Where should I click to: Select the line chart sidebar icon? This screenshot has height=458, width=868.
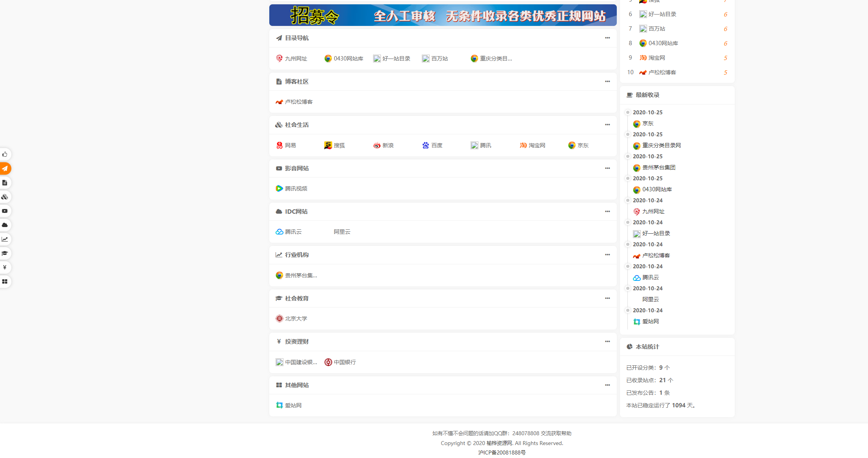[x=5, y=239]
